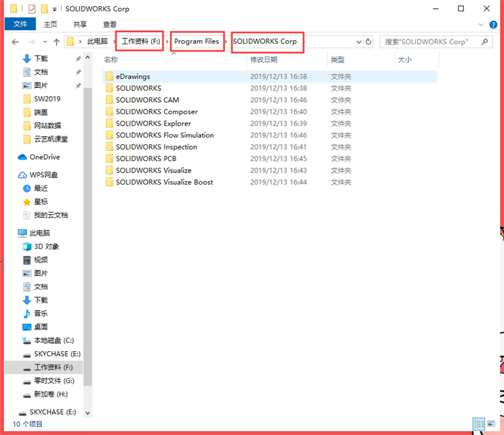This screenshot has width=504, height=435.
Task: Expand the address bar history dropdown
Action: coord(359,42)
